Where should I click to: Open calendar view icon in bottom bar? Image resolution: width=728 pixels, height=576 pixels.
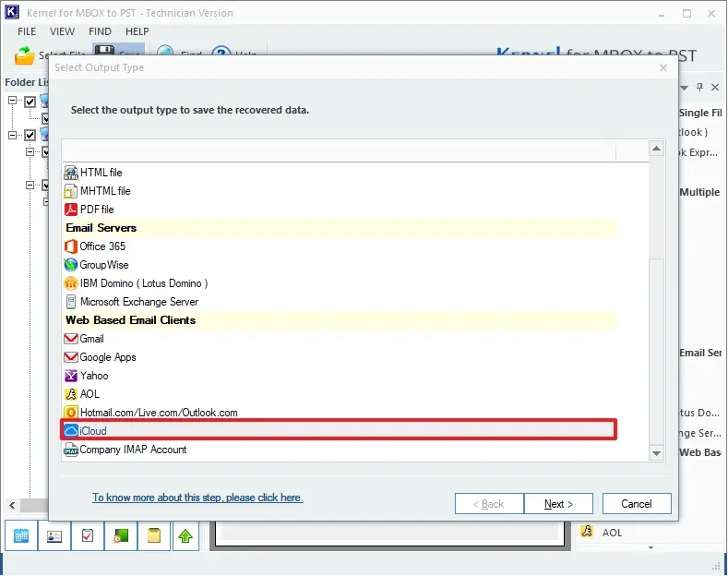pos(21,536)
